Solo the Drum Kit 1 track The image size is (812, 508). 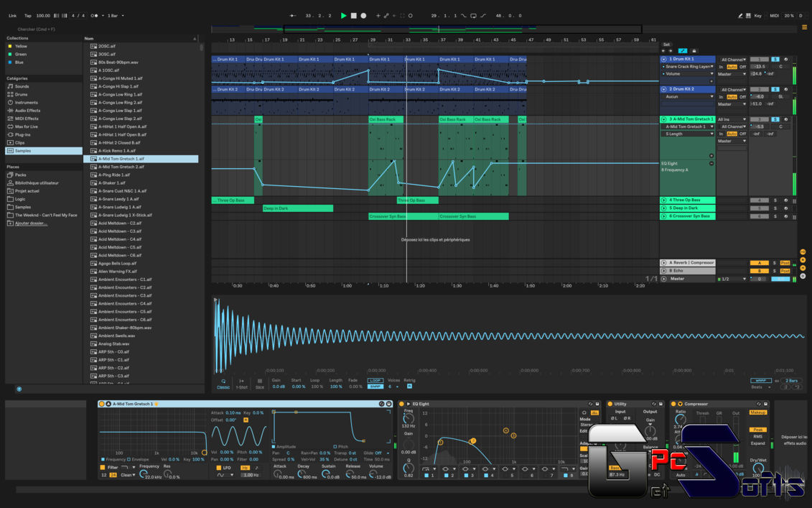point(775,59)
